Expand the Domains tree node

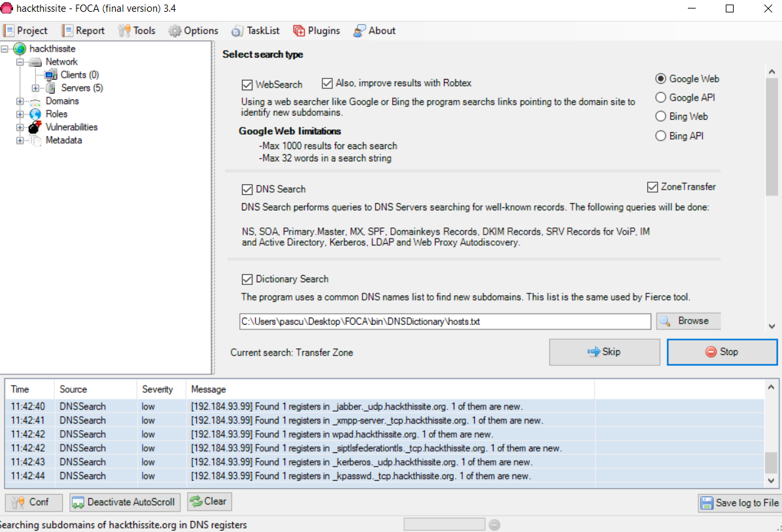20,101
